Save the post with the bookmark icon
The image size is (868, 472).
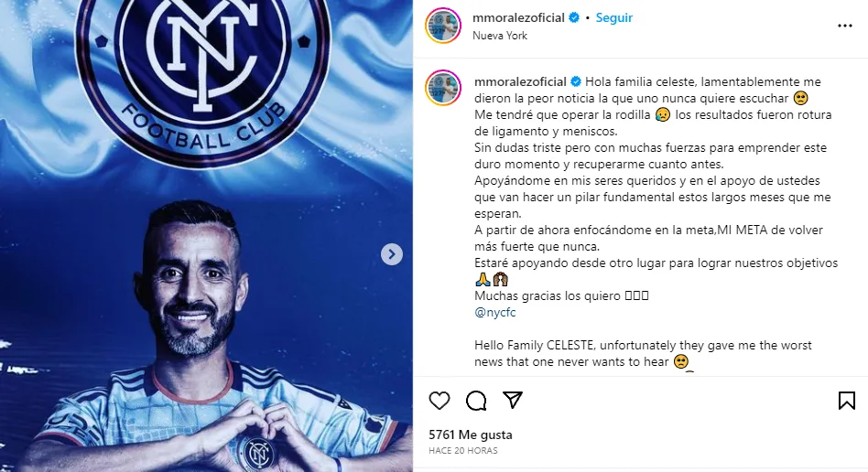pos(846,400)
